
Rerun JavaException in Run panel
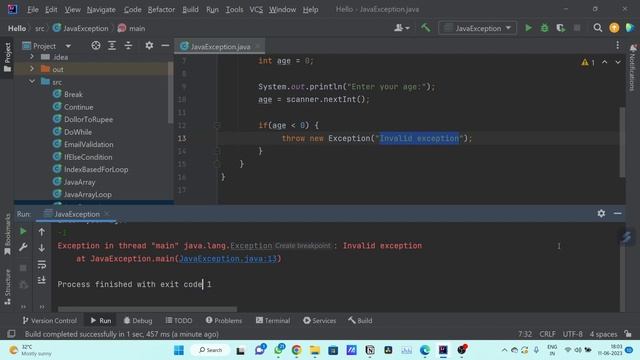23,231
